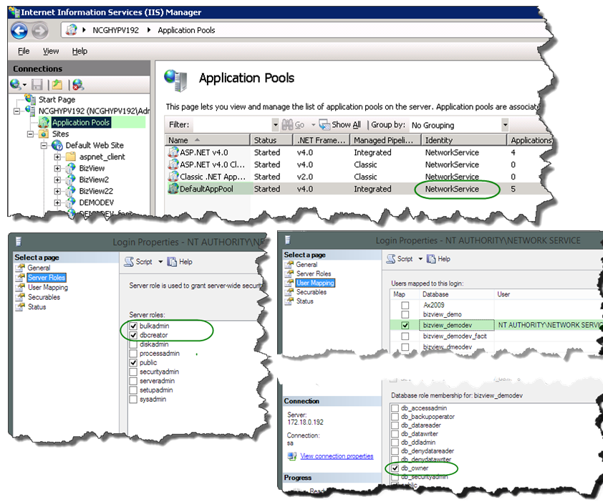Click the Managed Pipeline column header

coord(386,140)
